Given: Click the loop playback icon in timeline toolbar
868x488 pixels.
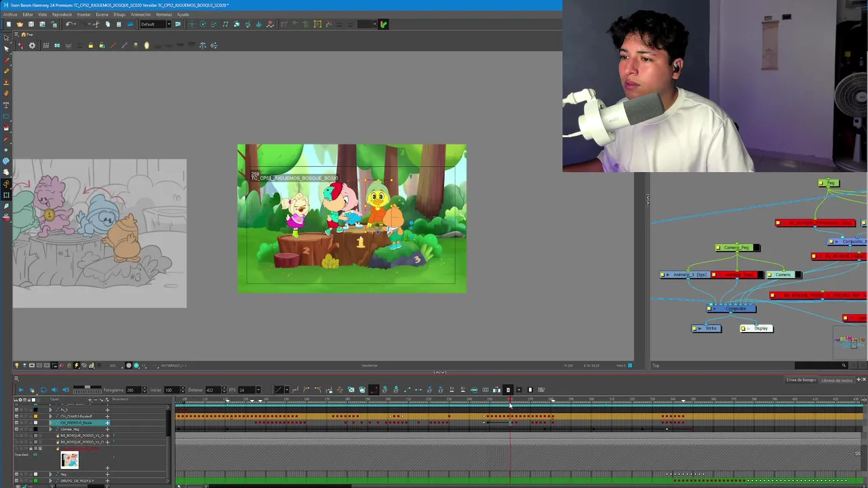Looking at the screenshot, I should click(x=43, y=390).
